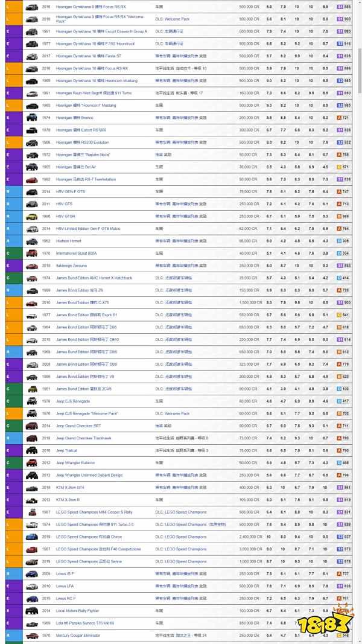
Task: Click the DLC: Welcome Pack source in Jeep CJ5 row
Action: coord(173,413)
